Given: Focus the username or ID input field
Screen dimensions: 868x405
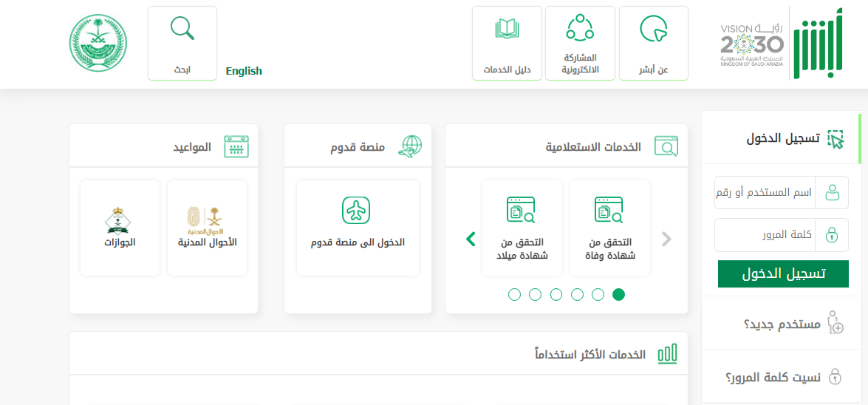Looking at the screenshot, I should point(765,193).
